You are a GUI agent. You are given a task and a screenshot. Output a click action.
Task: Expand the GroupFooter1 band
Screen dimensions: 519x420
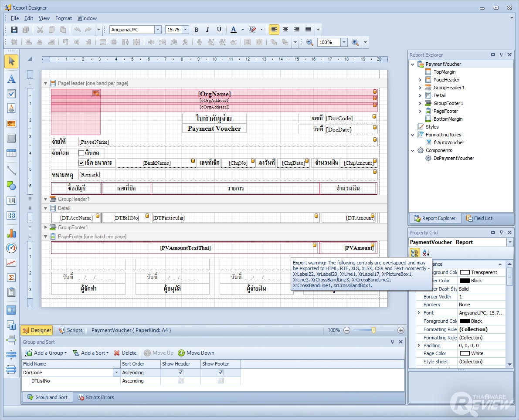(x=46, y=227)
